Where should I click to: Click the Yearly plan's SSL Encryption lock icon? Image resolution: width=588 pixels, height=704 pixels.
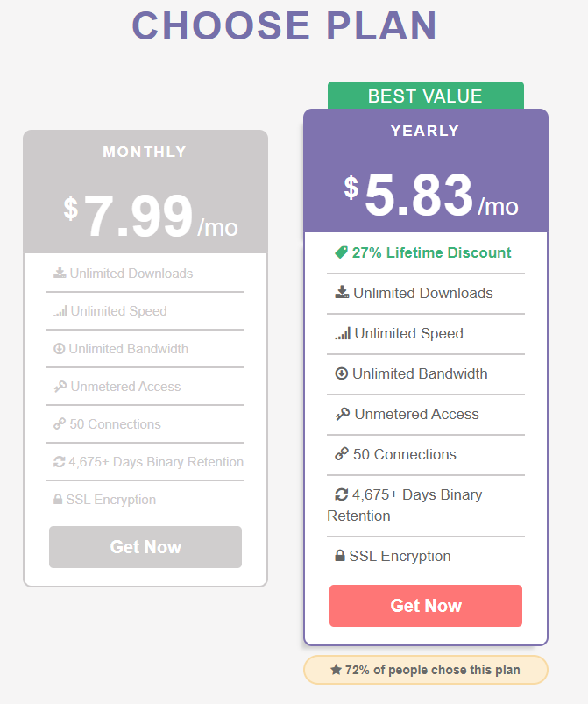339,556
